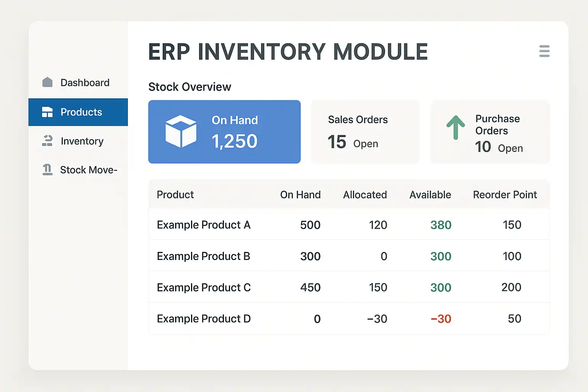Sort by the Reorder Point column header
Image resolution: width=588 pixels, height=392 pixels.
coord(505,195)
